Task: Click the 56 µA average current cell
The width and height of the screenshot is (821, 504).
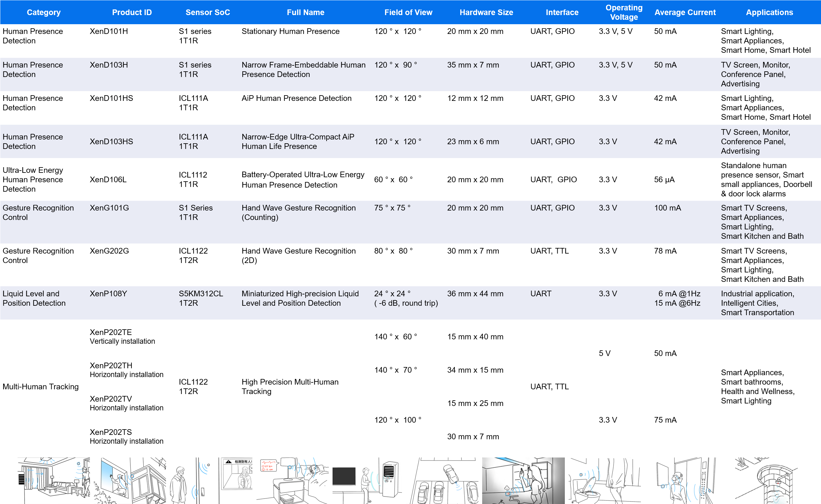Action: 664,180
